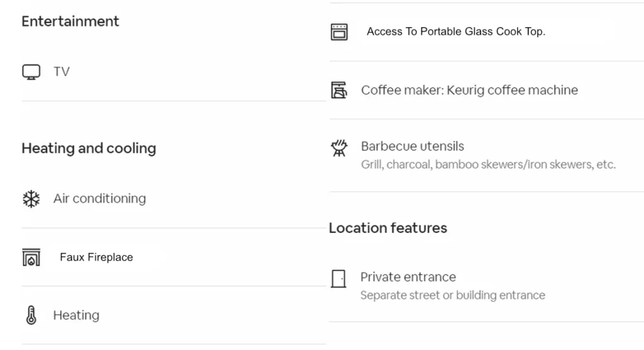Select the Air conditioning amenity text

(x=99, y=199)
